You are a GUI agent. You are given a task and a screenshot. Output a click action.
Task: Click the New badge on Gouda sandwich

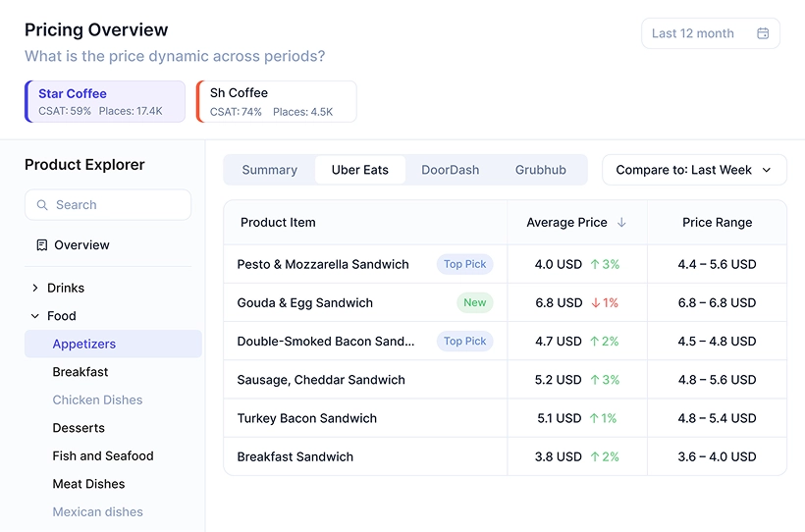pyautogui.click(x=474, y=303)
